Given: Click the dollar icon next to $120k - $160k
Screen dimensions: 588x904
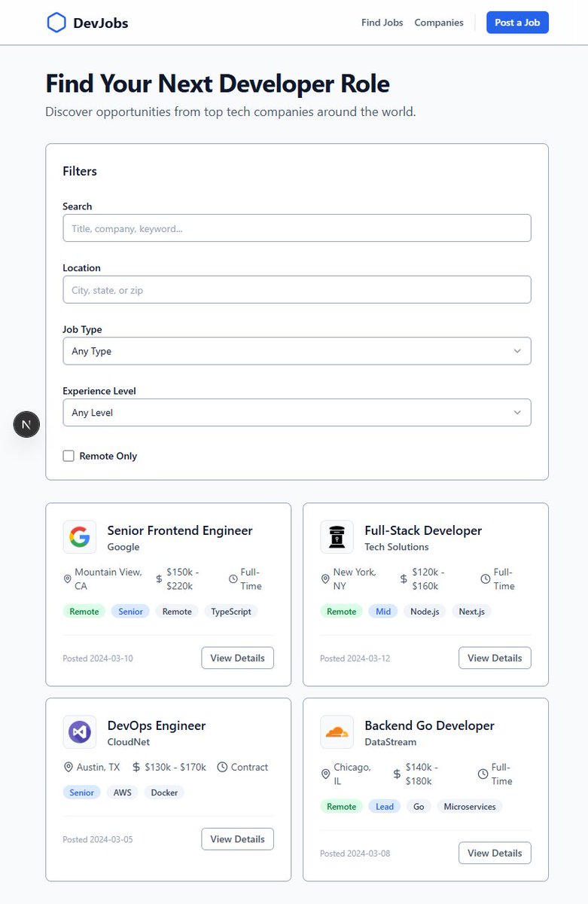Looking at the screenshot, I should (x=404, y=579).
